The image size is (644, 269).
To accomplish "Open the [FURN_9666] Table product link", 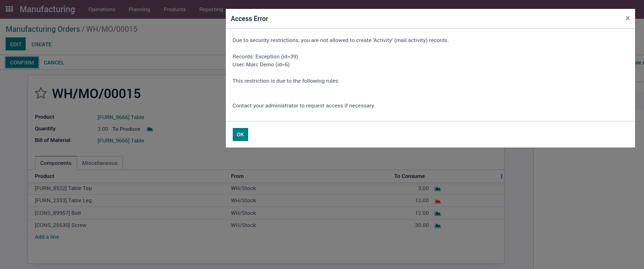I will click(x=121, y=117).
